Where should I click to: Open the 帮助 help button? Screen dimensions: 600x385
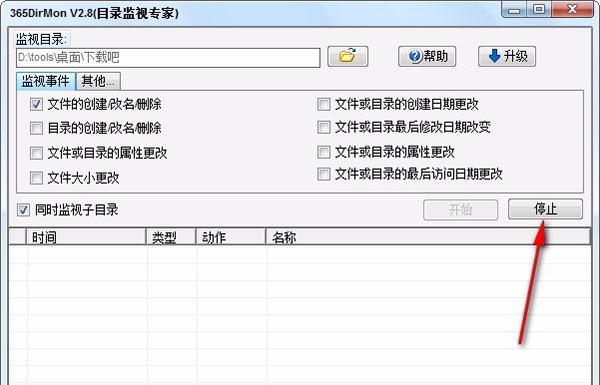[x=427, y=57]
